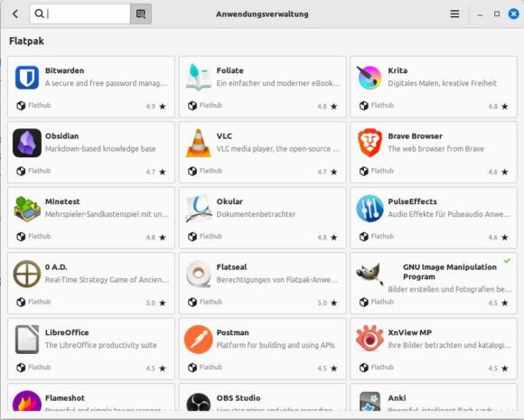Screen dimensions: 524x420
Task: Click the Okular document viewer icon
Action: tap(199, 209)
